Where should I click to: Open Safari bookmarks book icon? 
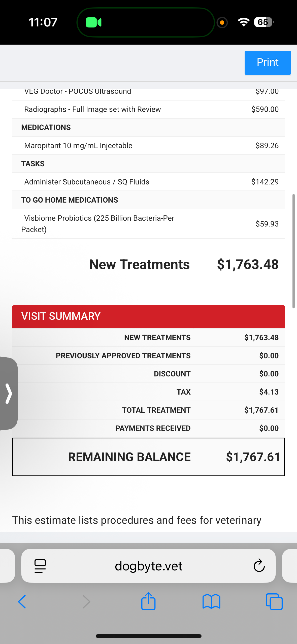211,601
